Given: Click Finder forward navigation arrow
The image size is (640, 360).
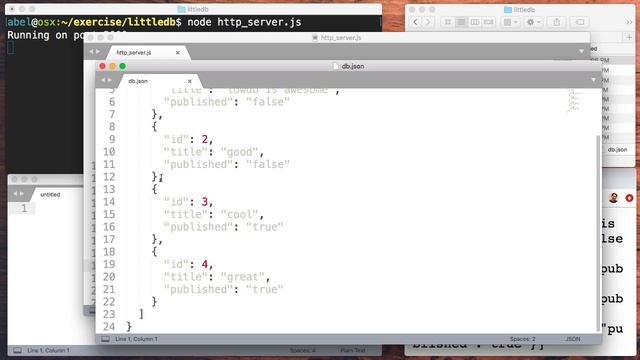Looking at the screenshot, I should point(428,22).
